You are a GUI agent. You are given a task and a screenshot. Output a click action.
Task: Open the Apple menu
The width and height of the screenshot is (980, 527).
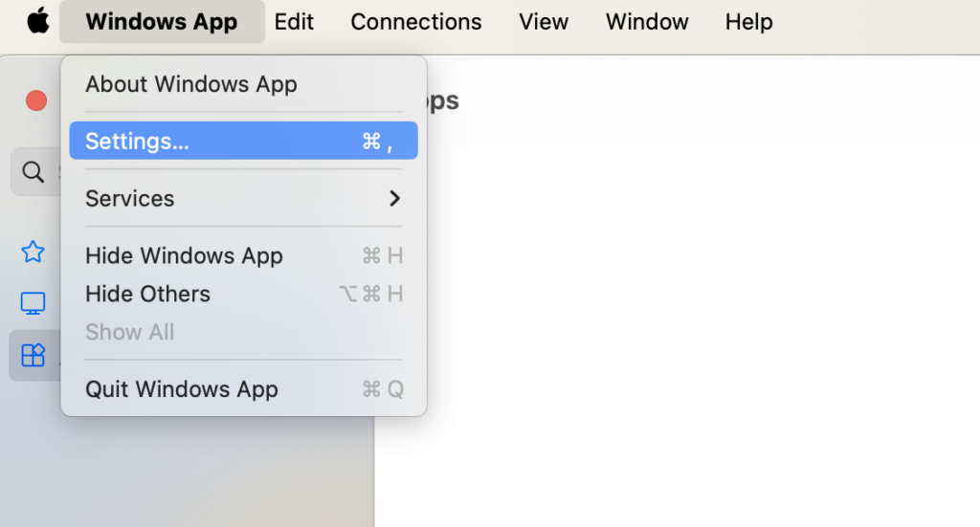(38, 21)
